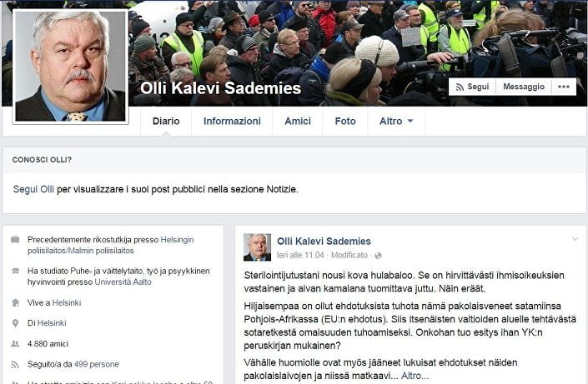Open the post options chevron arrow
Image resolution: width=588 pixels, height=384 pixels.
[575, 238]
